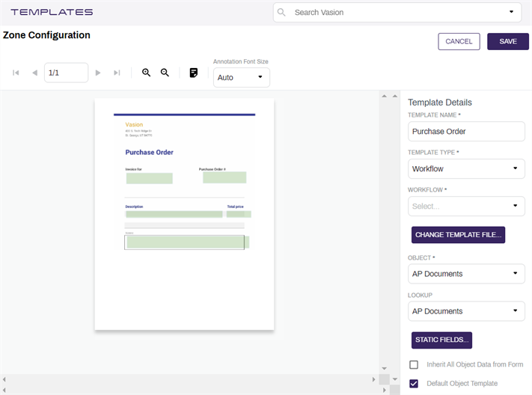The height and width of the screenshot is (395, 532).
Task: Click the side panel scroll down arrow
Action: (395, 379)
